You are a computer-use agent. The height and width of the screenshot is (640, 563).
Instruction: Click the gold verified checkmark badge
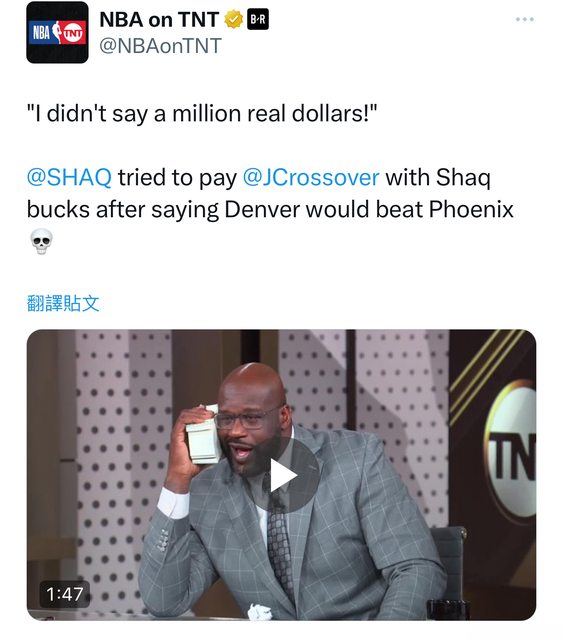(234, 20)
